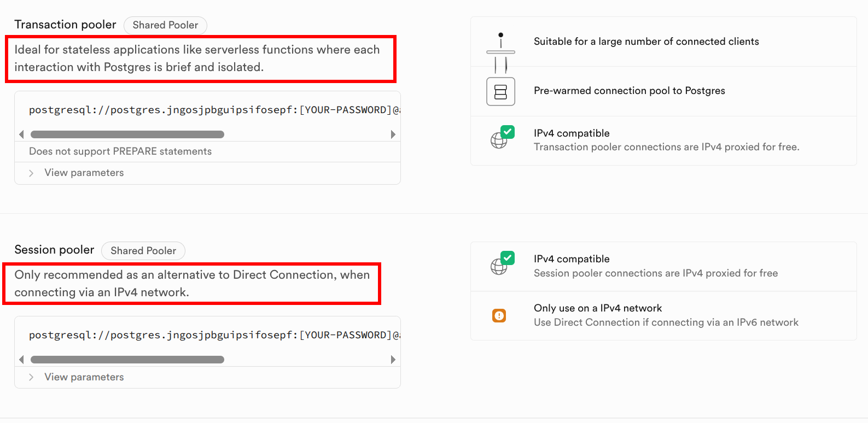Click the Shared Pooler badge beside Transaction pooler

165,25
